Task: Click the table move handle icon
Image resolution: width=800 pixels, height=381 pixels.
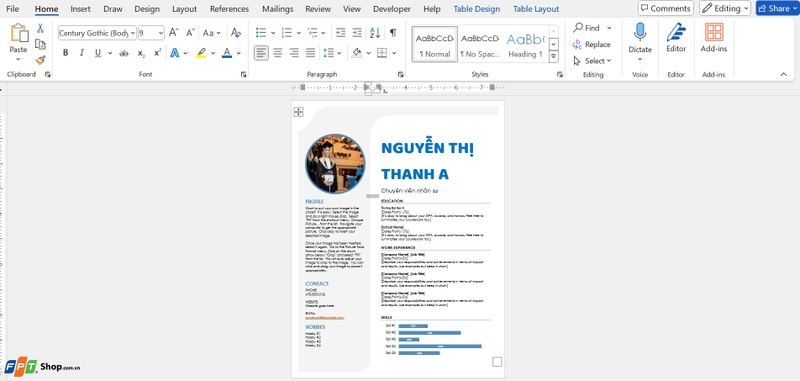Action: click(x=298, y=112)
